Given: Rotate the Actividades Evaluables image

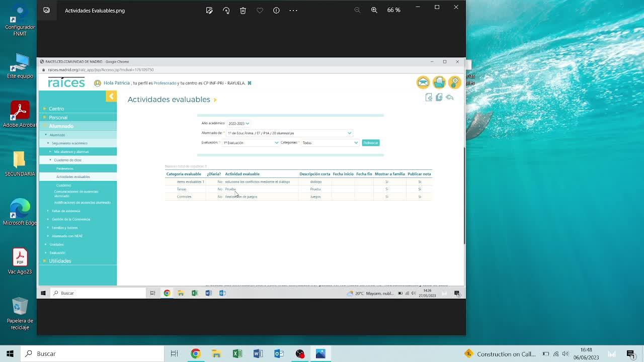Looking at the screenshot, I should (x=226, y=10).
